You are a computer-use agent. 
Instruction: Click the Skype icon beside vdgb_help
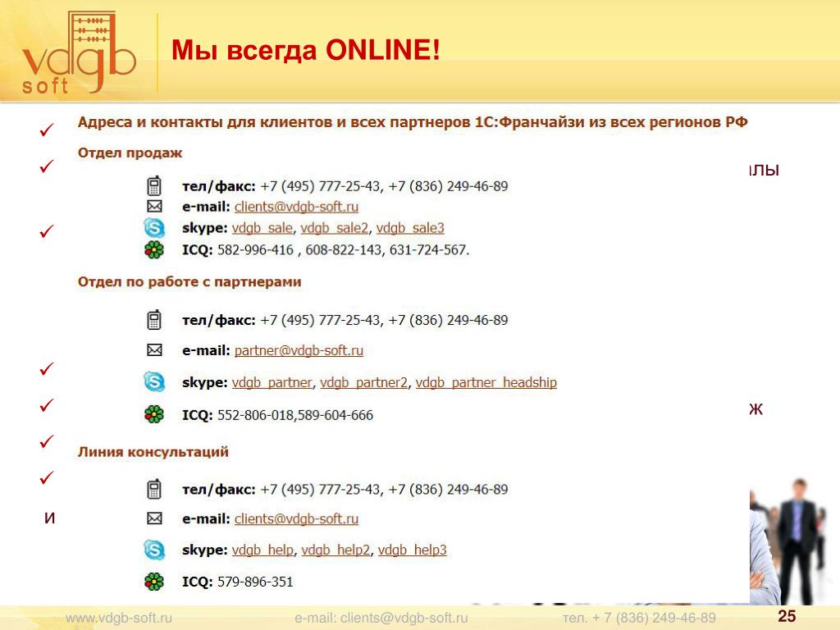click(154, 550)
